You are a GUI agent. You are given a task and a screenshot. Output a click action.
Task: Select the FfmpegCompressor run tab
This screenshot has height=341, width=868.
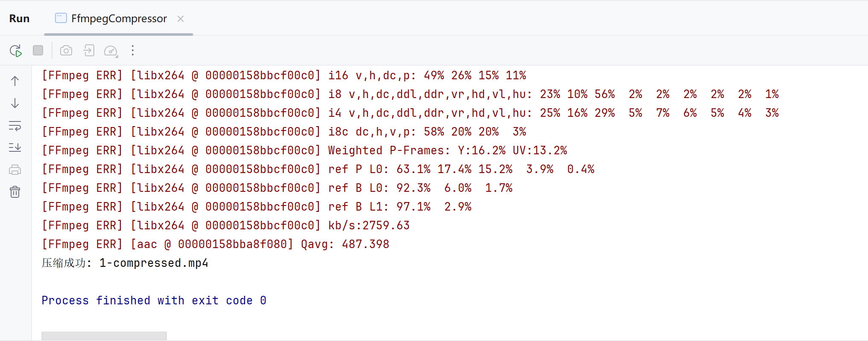119,19
